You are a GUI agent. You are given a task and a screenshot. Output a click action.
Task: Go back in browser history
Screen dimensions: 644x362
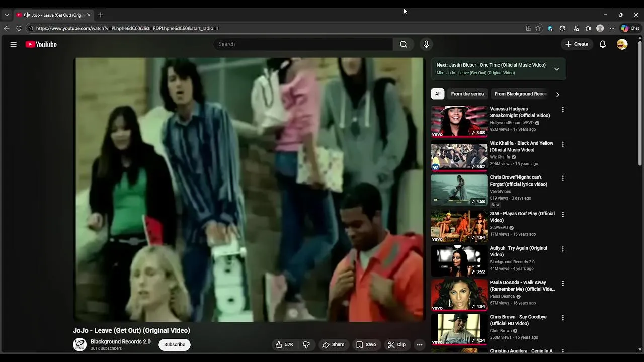[x=7, y=28]
